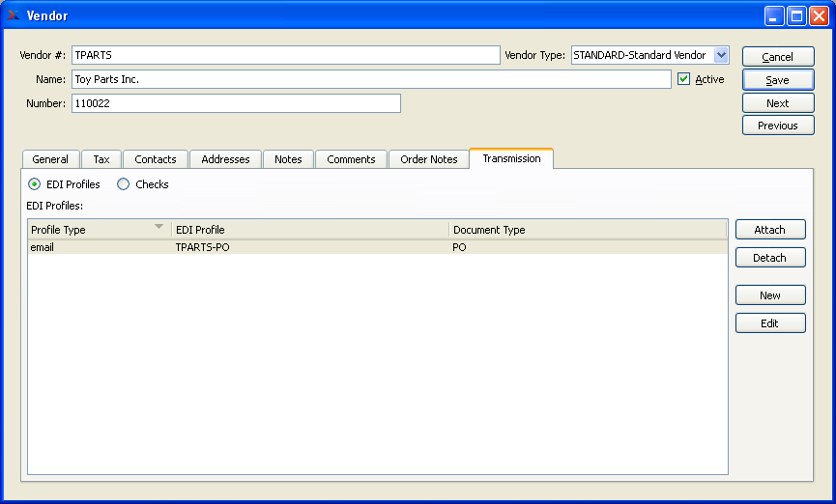Click the Name field with Toy Parts Inc.

[371, 79]
